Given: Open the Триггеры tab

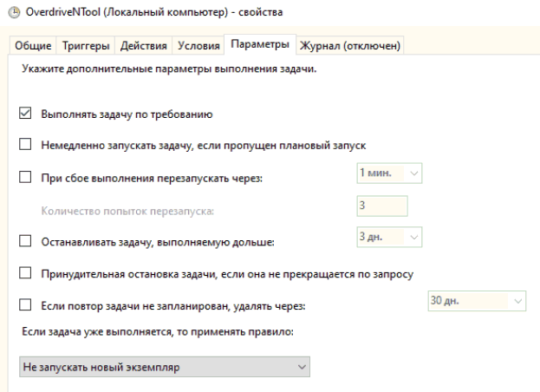Looking at the screenshot, I should (86, 45).
